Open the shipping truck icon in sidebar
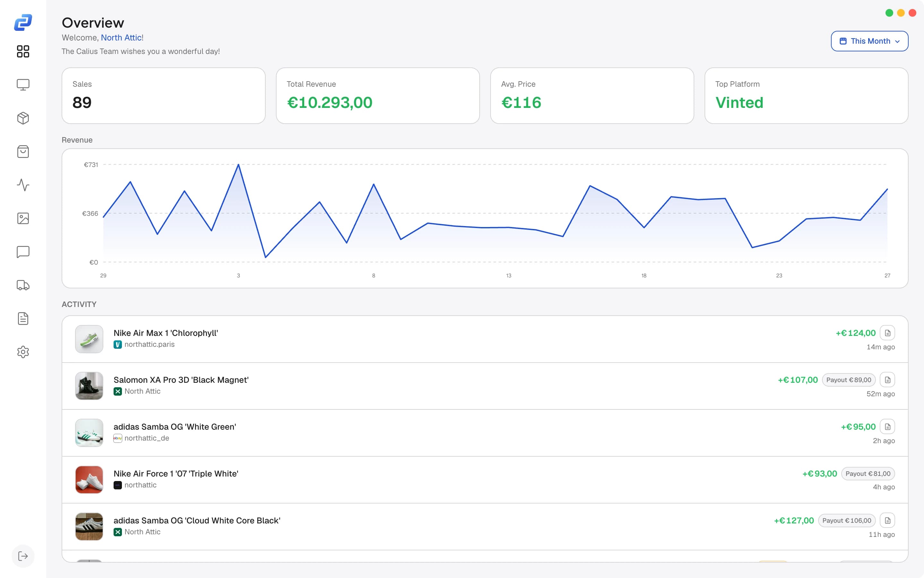The width and height of the screenshot is (924, 578). pyautogui.click(x=23, y=285)
